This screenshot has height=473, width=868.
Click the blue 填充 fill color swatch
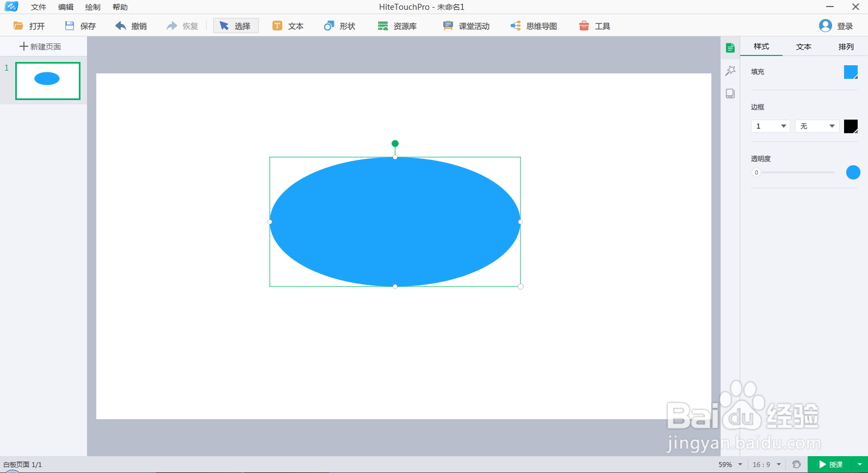coord(851,72)
